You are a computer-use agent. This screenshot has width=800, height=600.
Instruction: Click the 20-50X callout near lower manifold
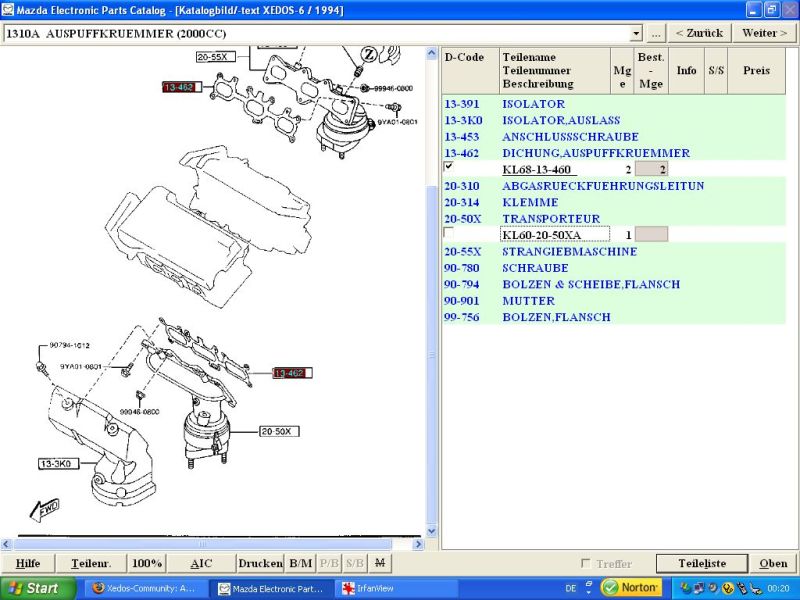tap(279, 432)
